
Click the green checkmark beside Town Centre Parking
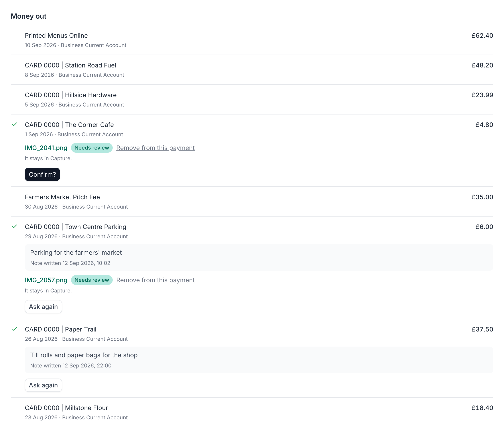[x=14, y=227]
